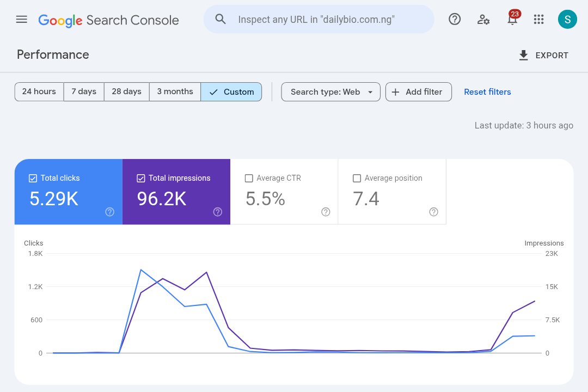Select the 24 hours date range
Screen dimensions: 588x392
click(39, 91)
